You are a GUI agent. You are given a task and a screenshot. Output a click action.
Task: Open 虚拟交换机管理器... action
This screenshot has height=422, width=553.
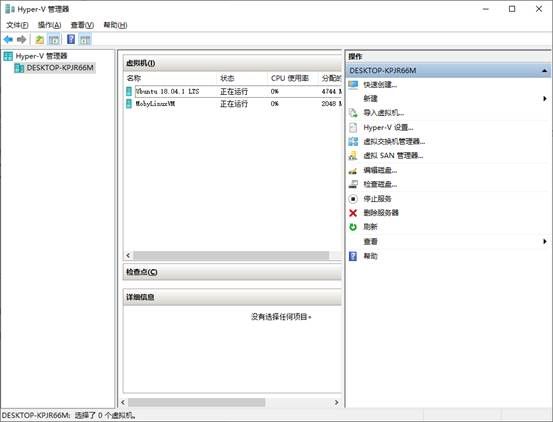tap(394, 141)
